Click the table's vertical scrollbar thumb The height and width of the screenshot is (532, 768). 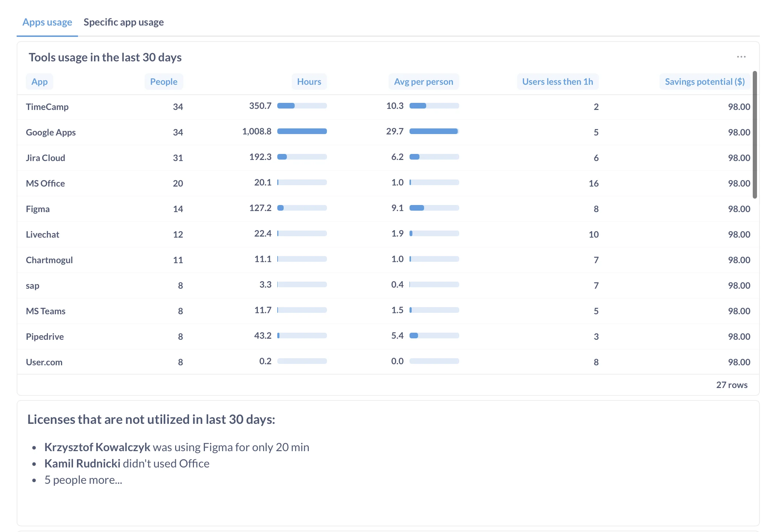pos(755,135)
